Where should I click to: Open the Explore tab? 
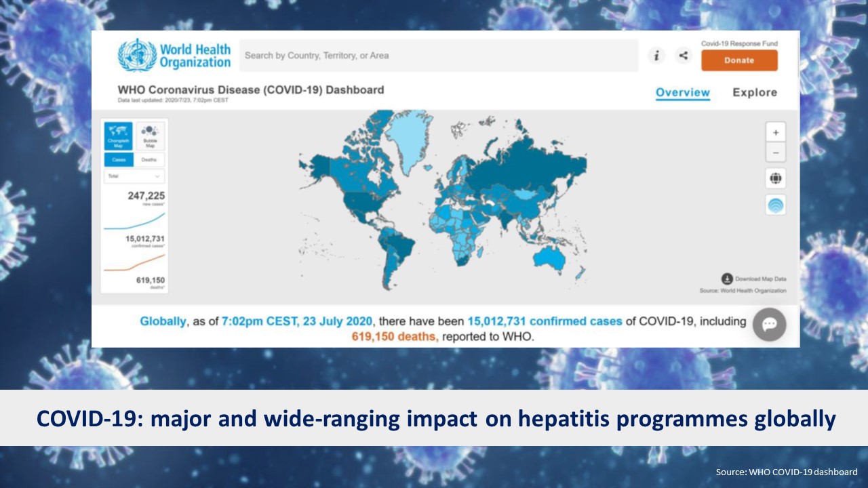pyautogui.click(x=755, y=93)
